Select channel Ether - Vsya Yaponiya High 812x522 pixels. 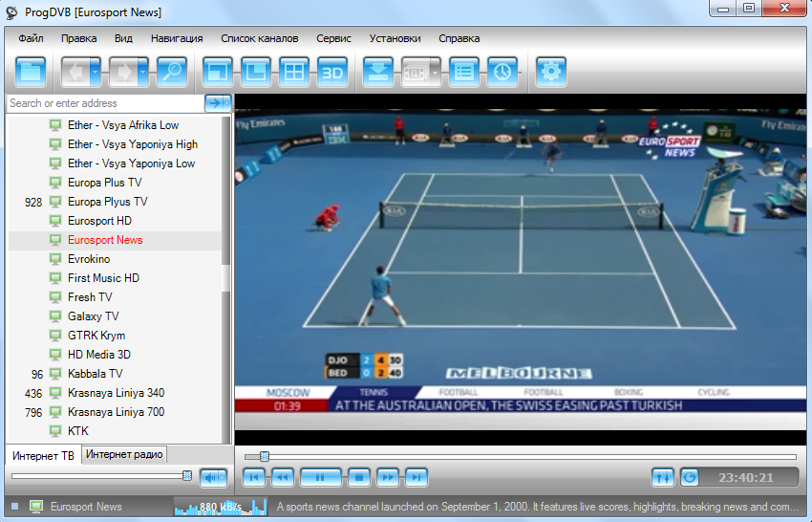(x=116, y=144)
